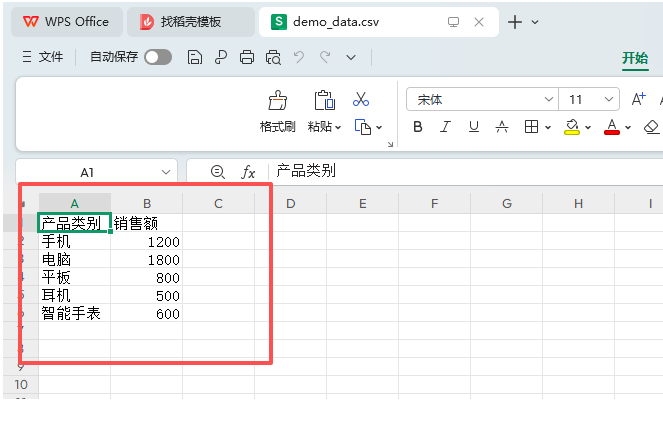Click the Undo arrow
Screen dimensions: 663x421
[x=299, y=57]
